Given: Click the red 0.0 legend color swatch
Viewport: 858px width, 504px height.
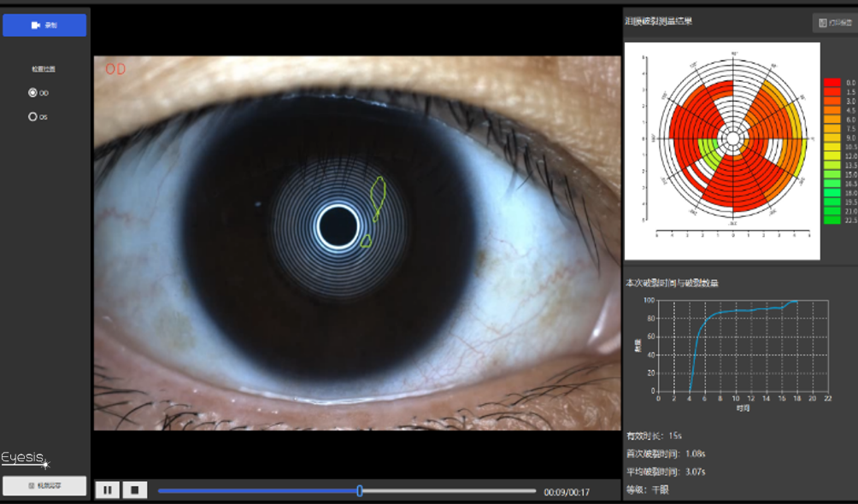Looking at the screenshot, I should (x=832, y=83).
